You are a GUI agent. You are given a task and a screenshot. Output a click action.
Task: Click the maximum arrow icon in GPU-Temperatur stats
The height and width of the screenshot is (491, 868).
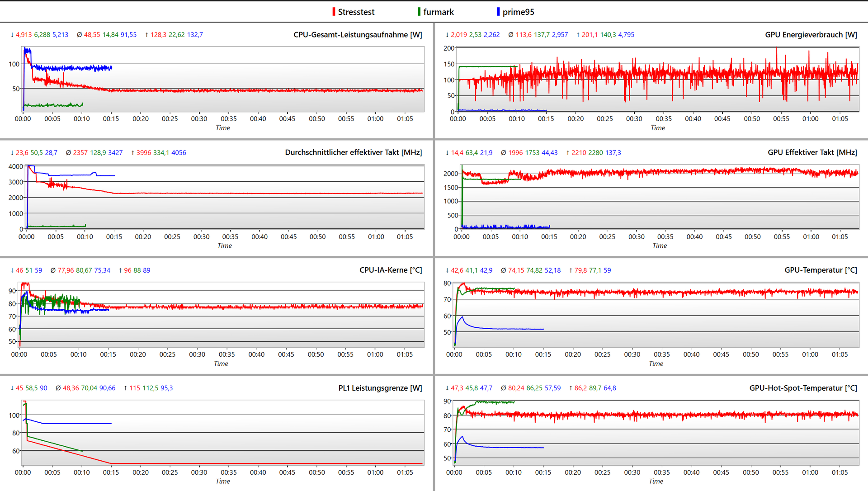click(571, 270)
